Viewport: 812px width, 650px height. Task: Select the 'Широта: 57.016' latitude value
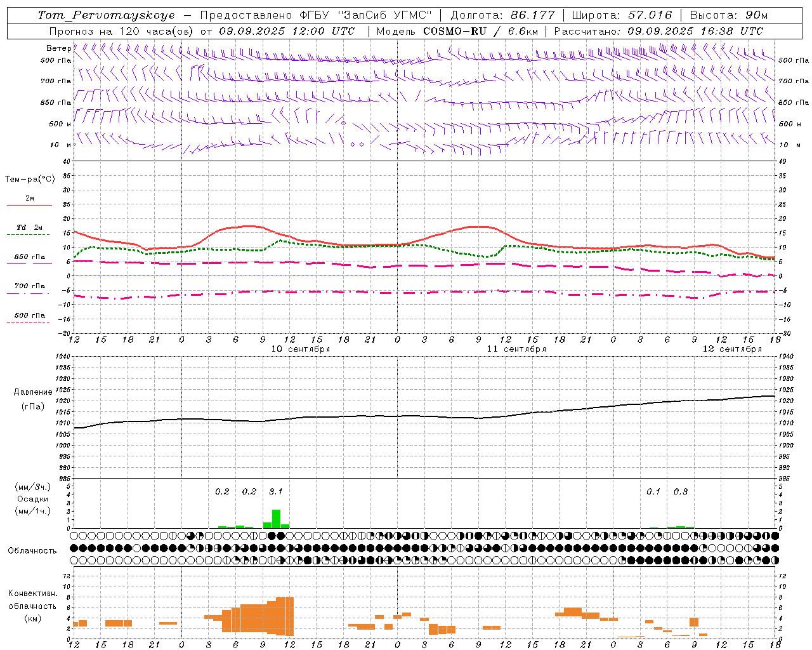pos(622,15)
